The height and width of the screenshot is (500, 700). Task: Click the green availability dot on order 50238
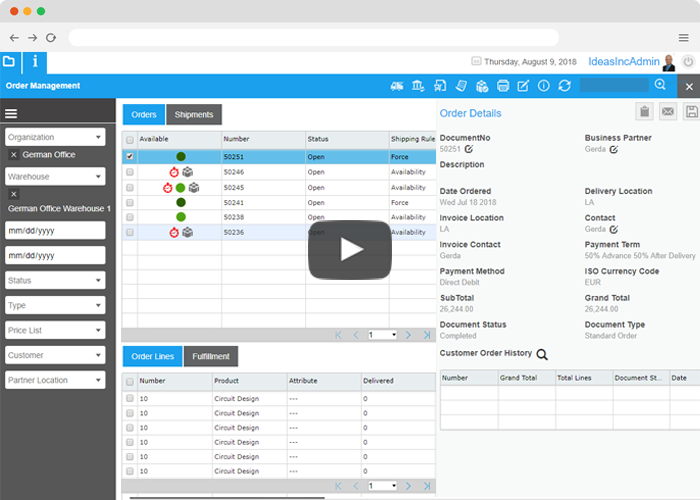(x=181, y=217)
